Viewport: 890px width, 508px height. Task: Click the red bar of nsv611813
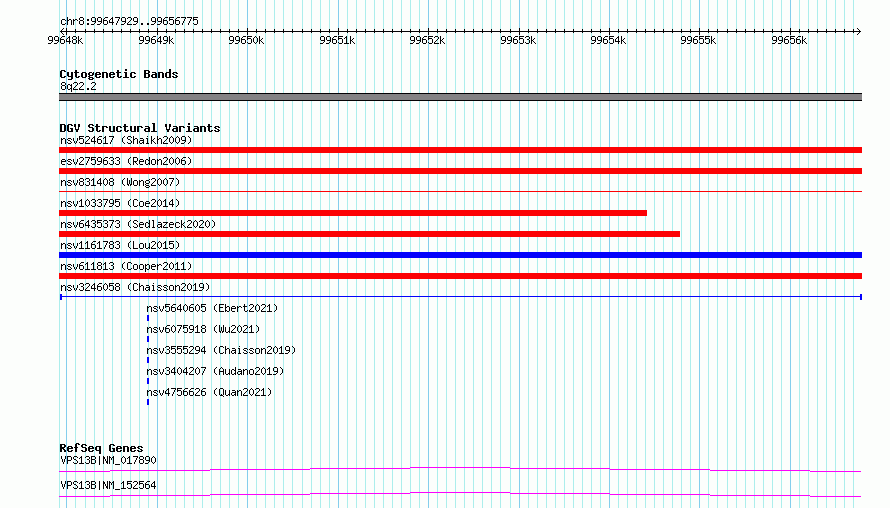pyautogui.click(x=460, y=276)
